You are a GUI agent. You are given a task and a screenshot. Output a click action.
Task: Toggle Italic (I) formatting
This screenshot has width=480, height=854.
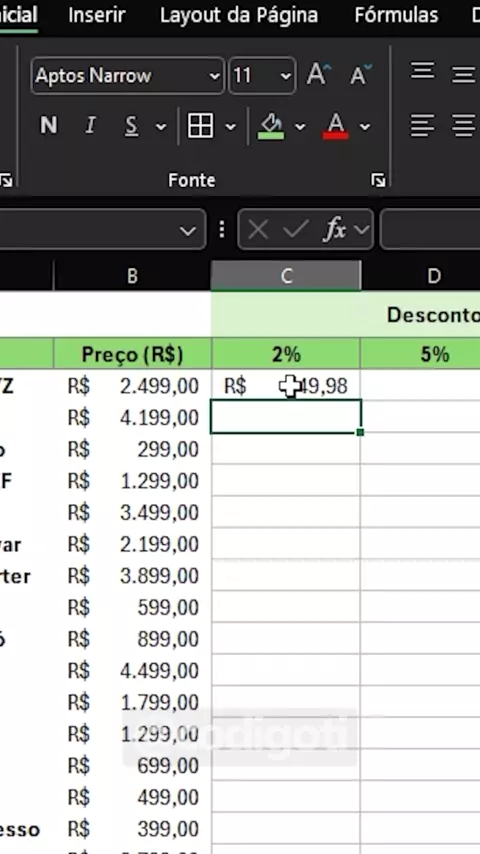click(90, 126)
